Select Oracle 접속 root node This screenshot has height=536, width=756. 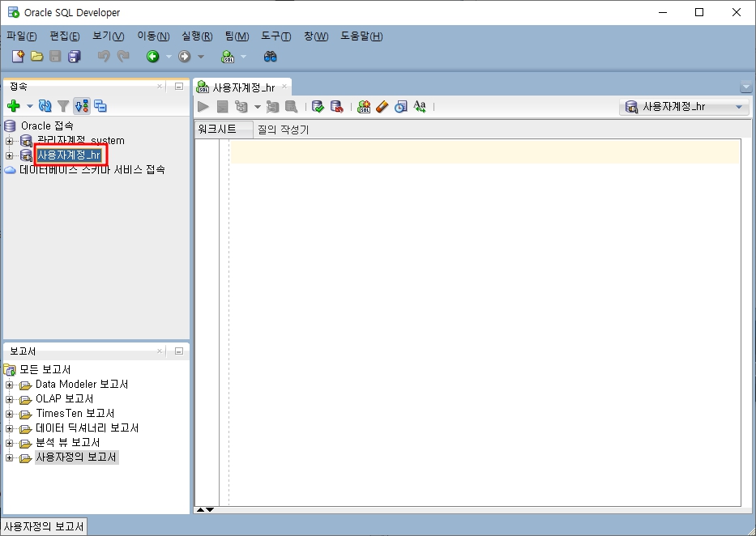47,125
